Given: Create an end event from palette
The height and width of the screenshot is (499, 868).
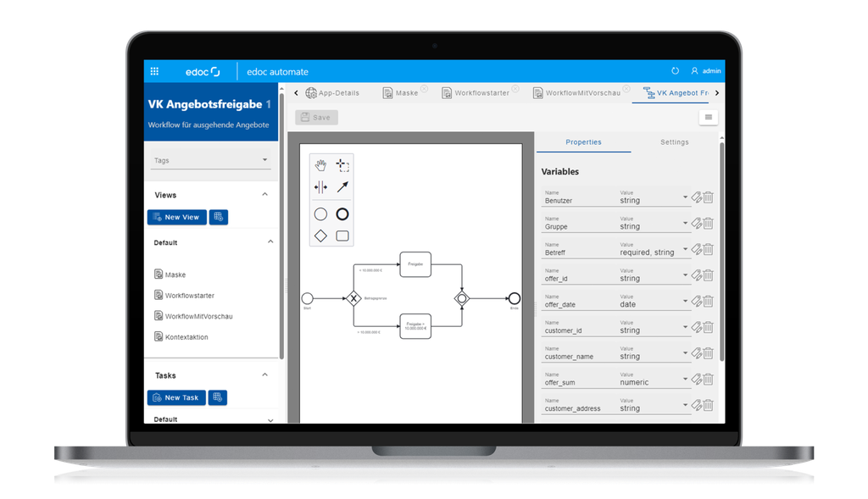Looking at the screenshot, I should pos(342,214).
